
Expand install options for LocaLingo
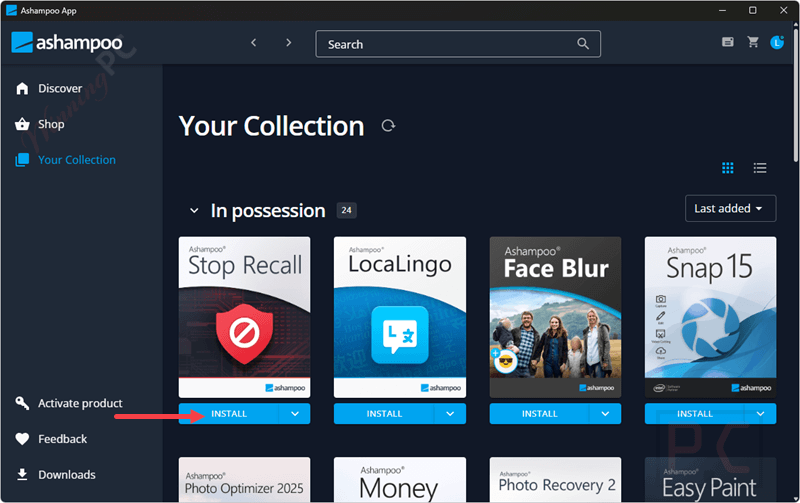pos(450,414)
